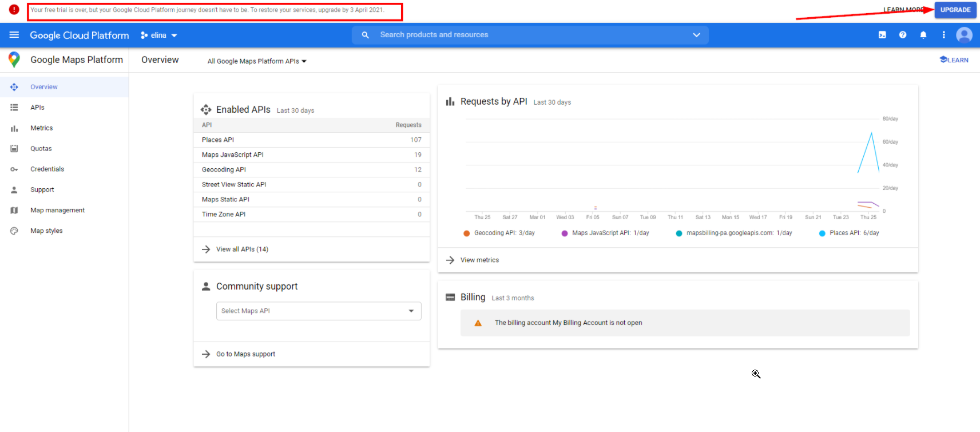This screenshot has height=432, width=980.
Task: Click the Google Cloud Platform title
Action: 80,35
